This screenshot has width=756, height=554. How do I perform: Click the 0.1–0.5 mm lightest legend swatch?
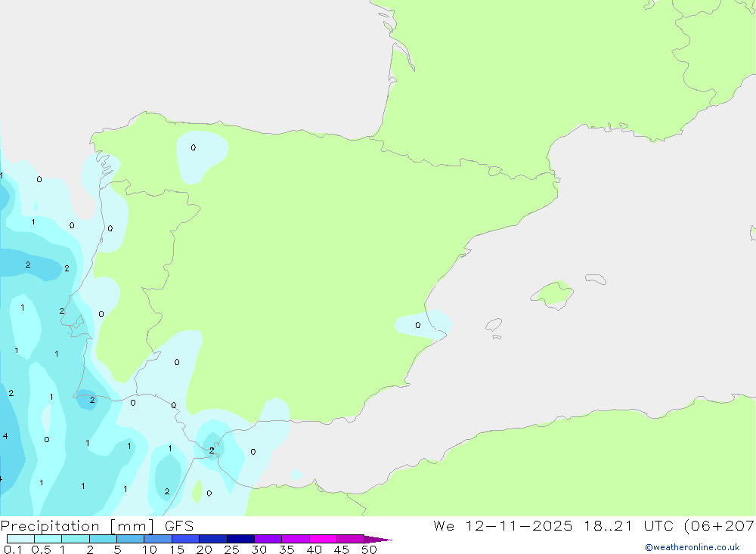pos(20,539)
